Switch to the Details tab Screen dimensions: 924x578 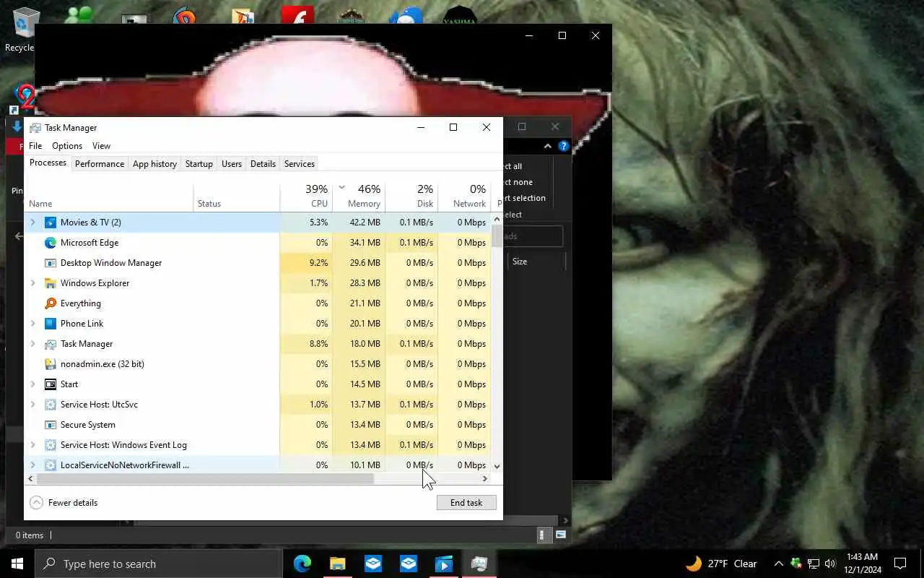(x=263, y=164)
